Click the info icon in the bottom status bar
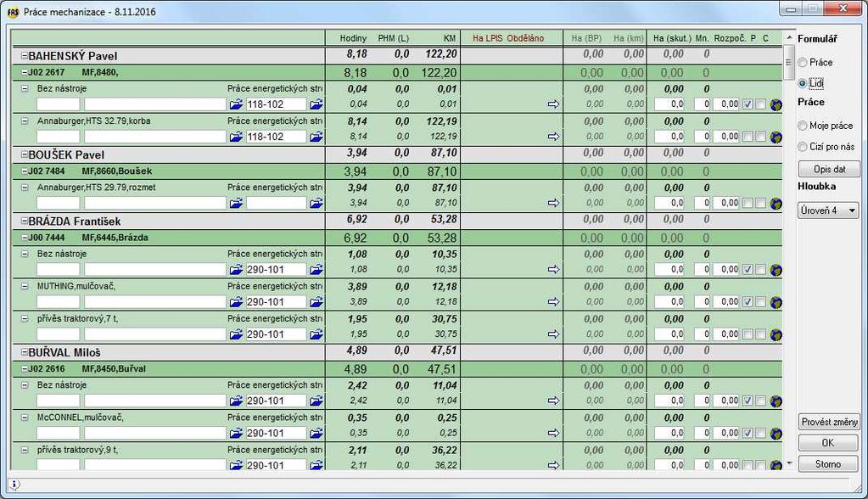 pos(15,485)
